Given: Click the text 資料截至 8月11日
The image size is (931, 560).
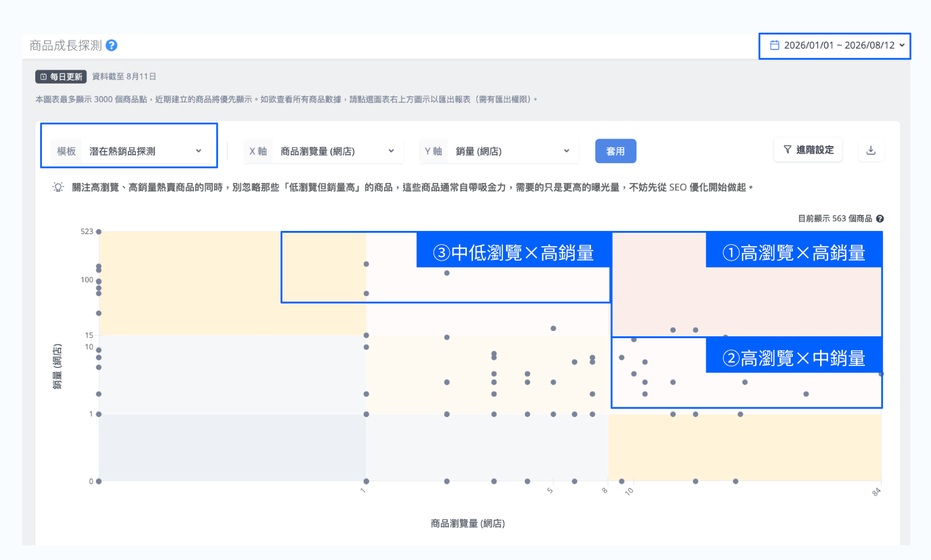Looking at the screenshot, I should point(124,77).
